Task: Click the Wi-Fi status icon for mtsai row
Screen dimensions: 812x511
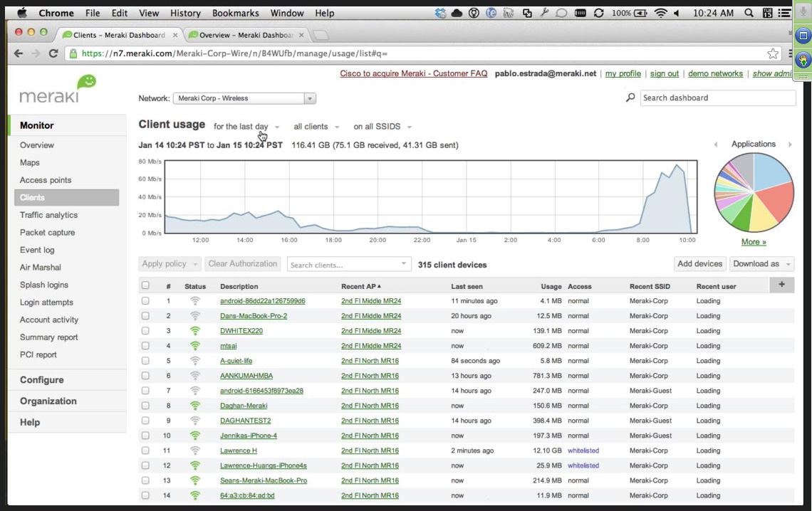Action: (195, 345)
